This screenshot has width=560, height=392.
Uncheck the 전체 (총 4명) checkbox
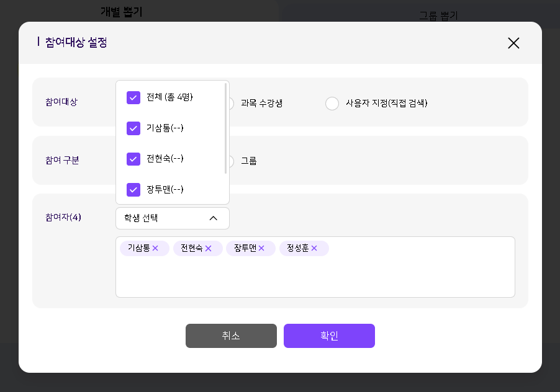click(133, 97)
